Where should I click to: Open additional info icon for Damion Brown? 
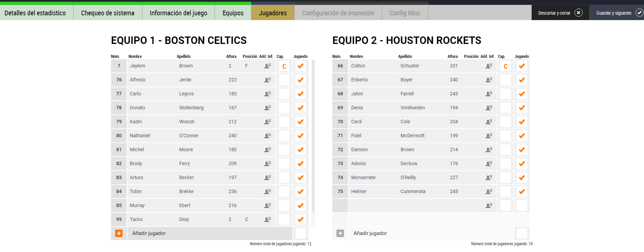(x=489, y=149)
